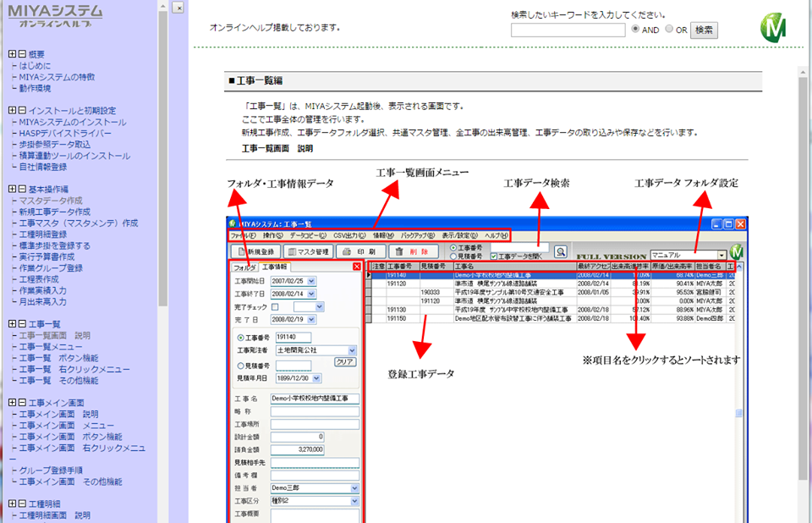Collapse with minus icon beside 工事一覧
Image resolution: width=812 pixels, height=523 pixels.
tap(22, 324)
